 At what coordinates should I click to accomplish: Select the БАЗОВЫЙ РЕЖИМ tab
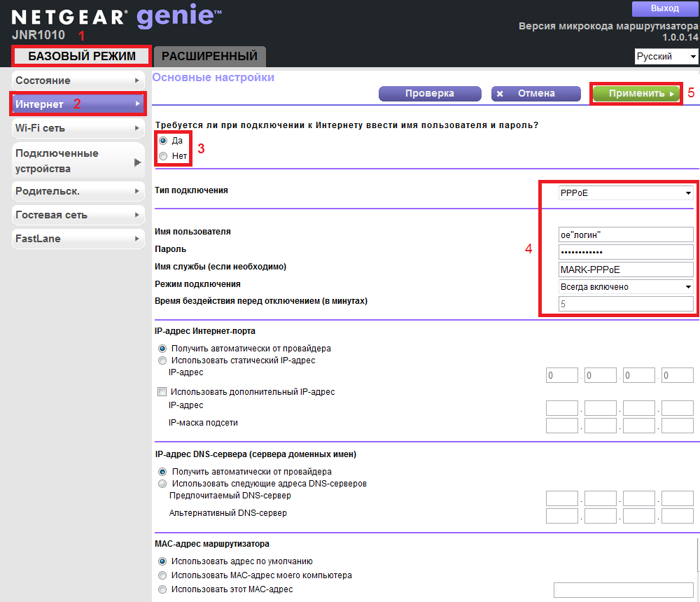(81, 56)
